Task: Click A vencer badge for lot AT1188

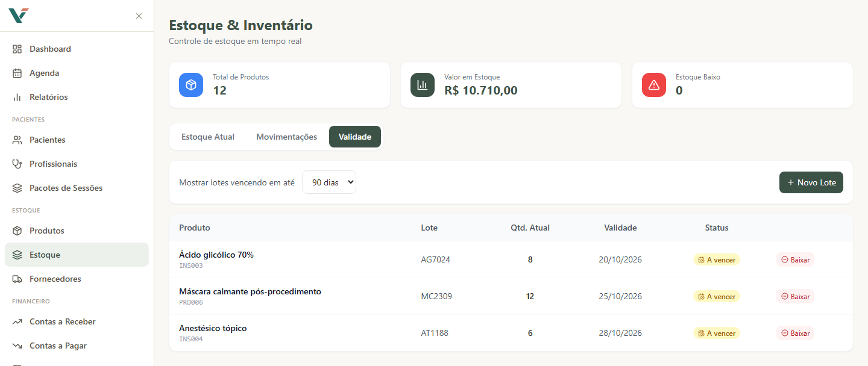Action: (x=717, y=333)
